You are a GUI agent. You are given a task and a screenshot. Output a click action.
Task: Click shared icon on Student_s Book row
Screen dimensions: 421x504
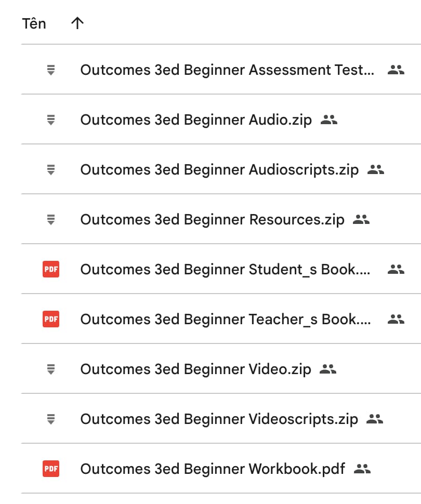pyautogui.click(x=396, y=269)
